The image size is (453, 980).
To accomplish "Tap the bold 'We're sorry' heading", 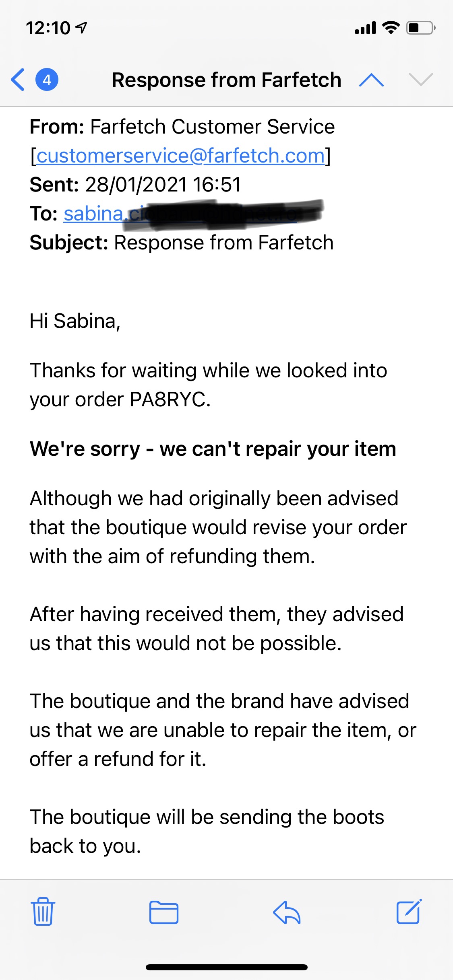I will pyautogui.click(x=213, y=449).
